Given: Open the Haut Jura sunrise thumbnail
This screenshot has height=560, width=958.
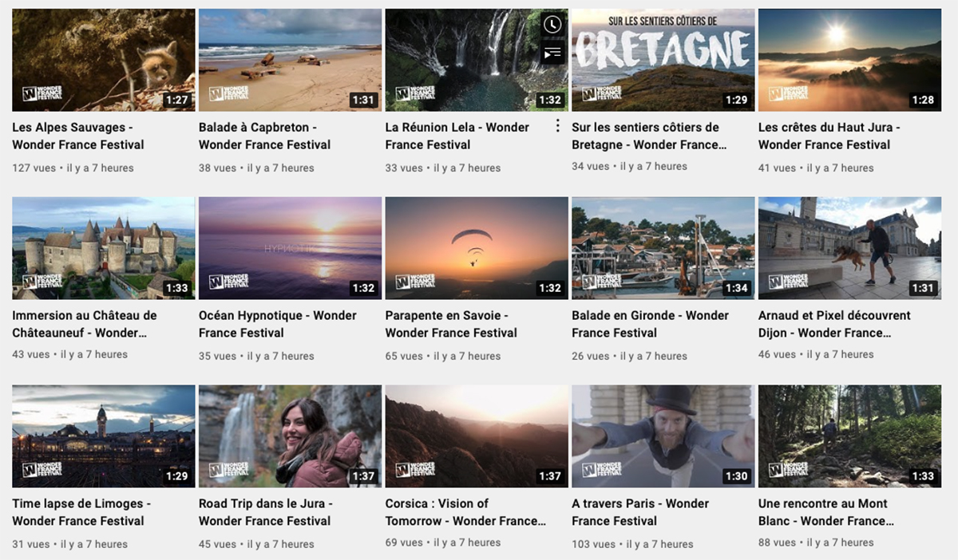Looking at the screenshot, I should (849, 60).
